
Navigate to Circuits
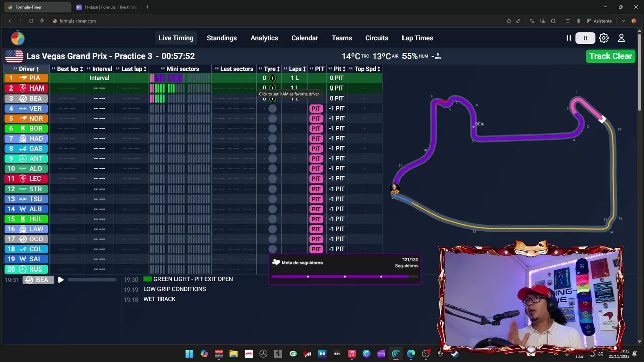click(377, 38)
